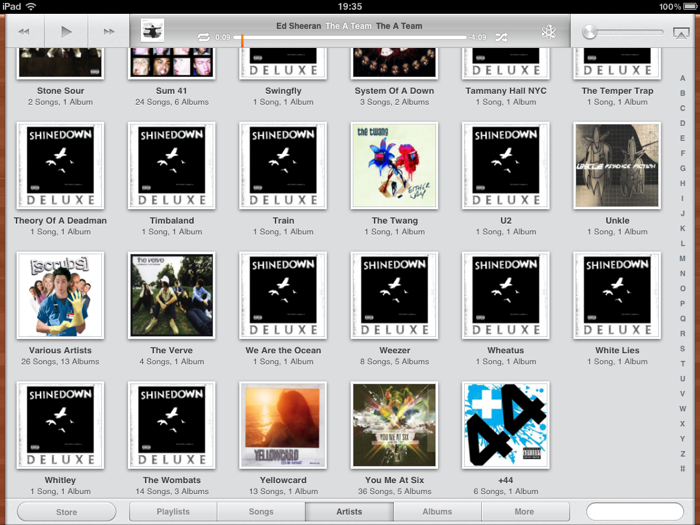The height and width of the screenshot is (525, 700).
Task: Jump to letter A in index
Action: [682, 78]
